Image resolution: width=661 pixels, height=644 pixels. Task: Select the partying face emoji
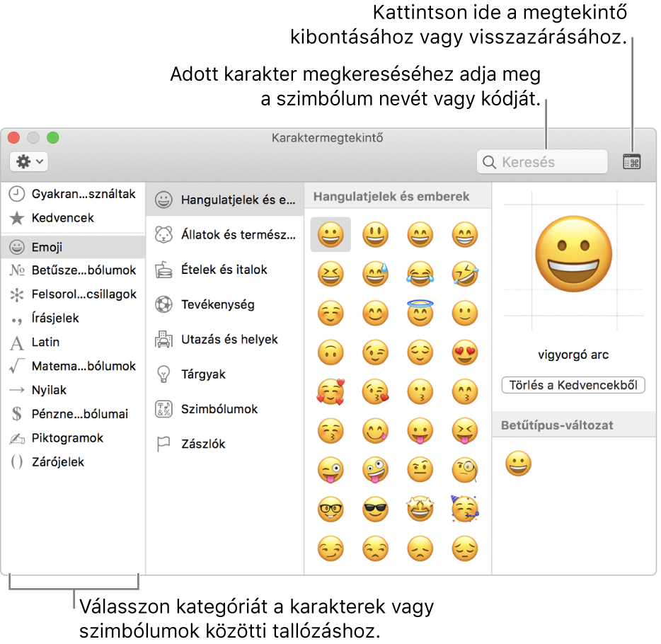point(465,509)
